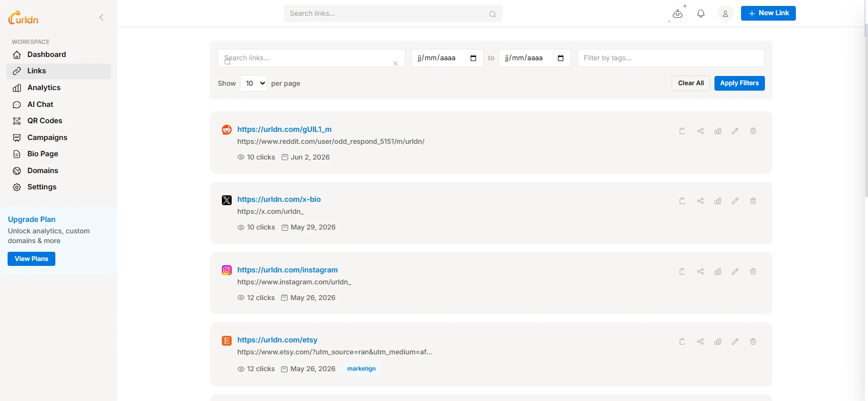Open the Domains section
Screen dimensions: 868x401
(59, 170)
